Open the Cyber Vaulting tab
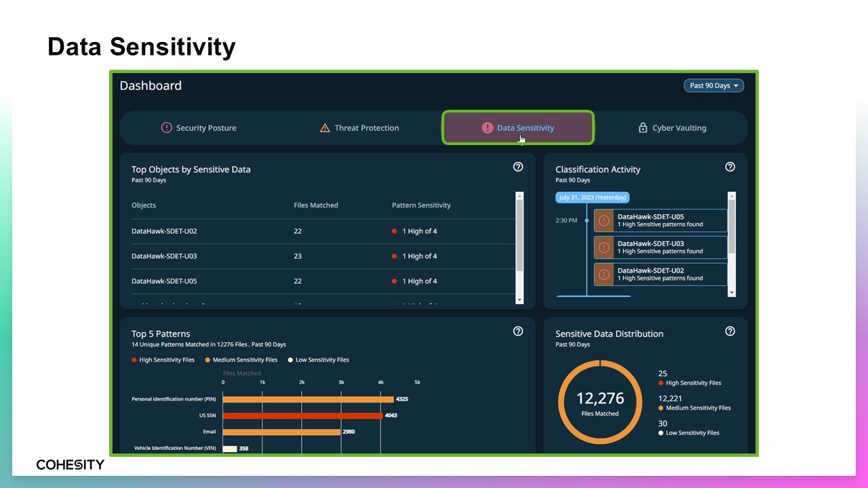Screen dimensions: 868x488 point(672,127)
